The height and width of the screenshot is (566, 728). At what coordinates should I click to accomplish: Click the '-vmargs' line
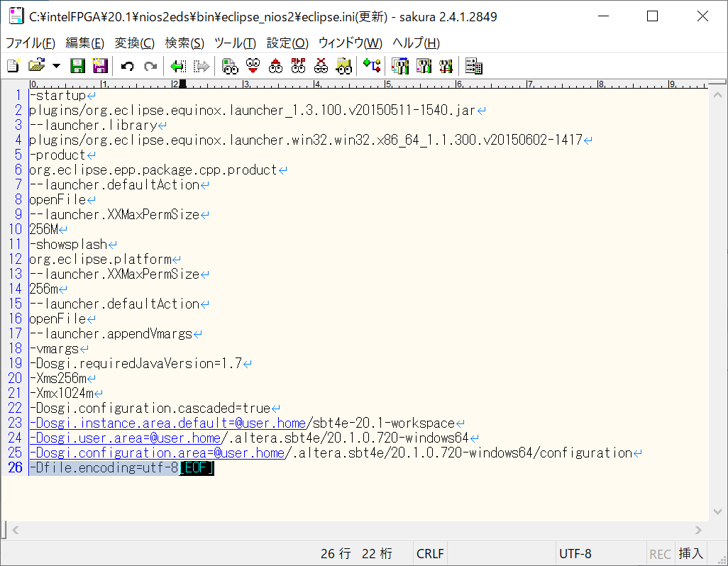click(55, 348)
